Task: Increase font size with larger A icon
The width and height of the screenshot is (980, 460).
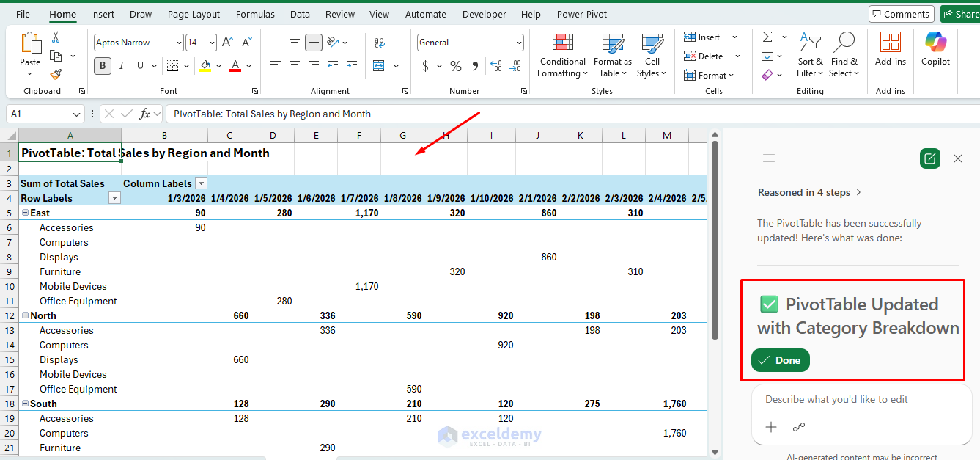Action: 227,43
